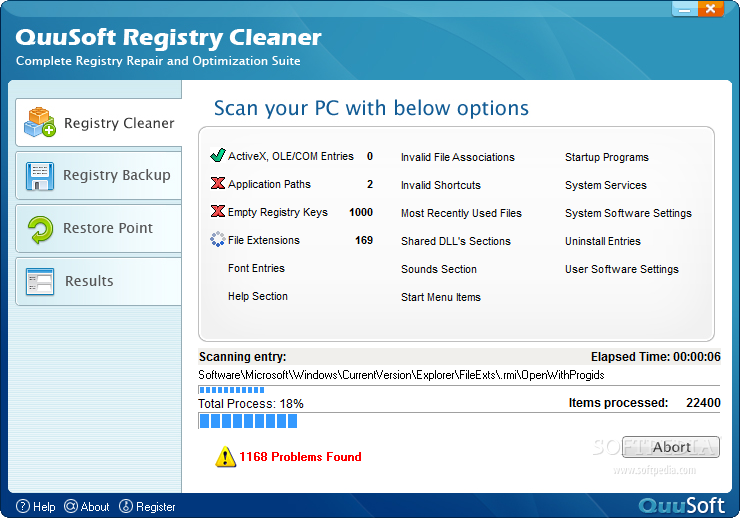Viewport: 740px width, 518px height.
Task: Switch to the Registry Backup tab
Action: [x=99, y=175]
